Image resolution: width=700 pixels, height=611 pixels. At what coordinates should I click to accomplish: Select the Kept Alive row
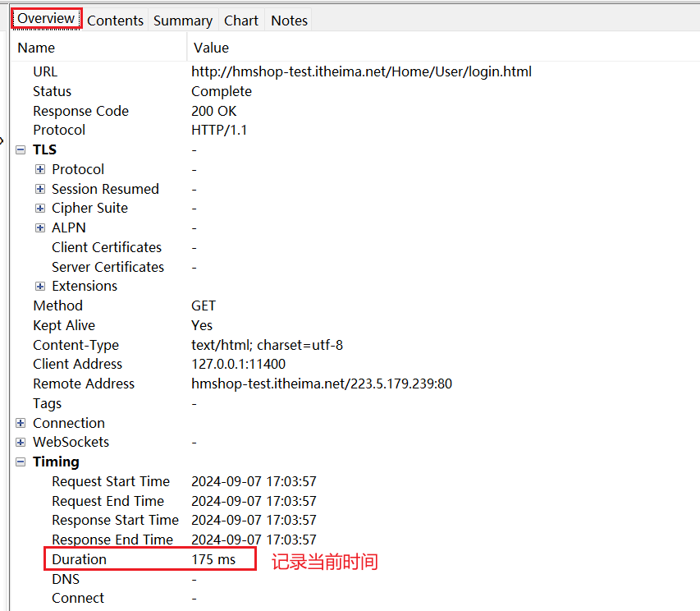[x=64, y=325]
